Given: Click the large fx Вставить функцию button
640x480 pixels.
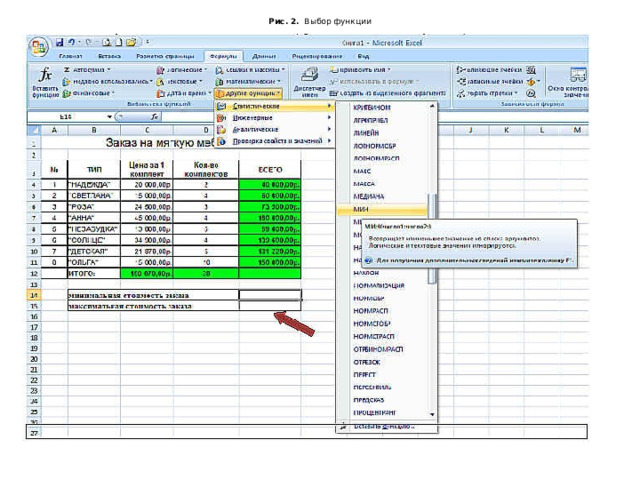Looking at the screenshot, I should tap(45, 83).
